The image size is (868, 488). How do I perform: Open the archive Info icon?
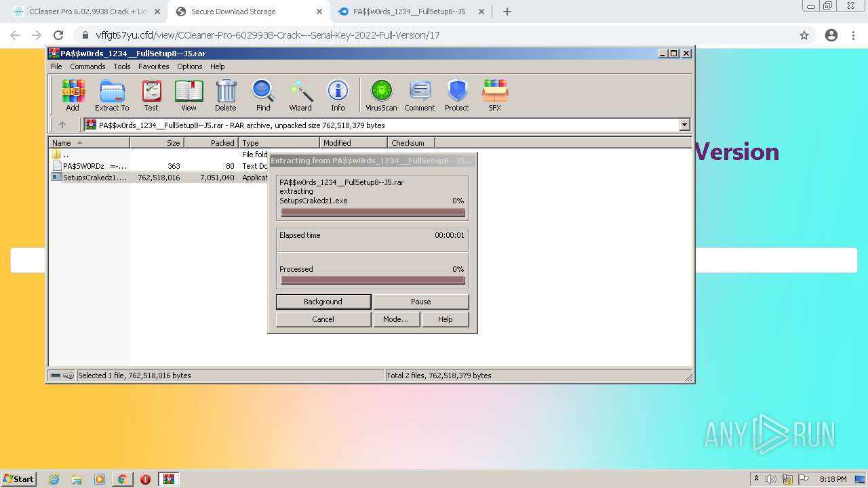338,95
